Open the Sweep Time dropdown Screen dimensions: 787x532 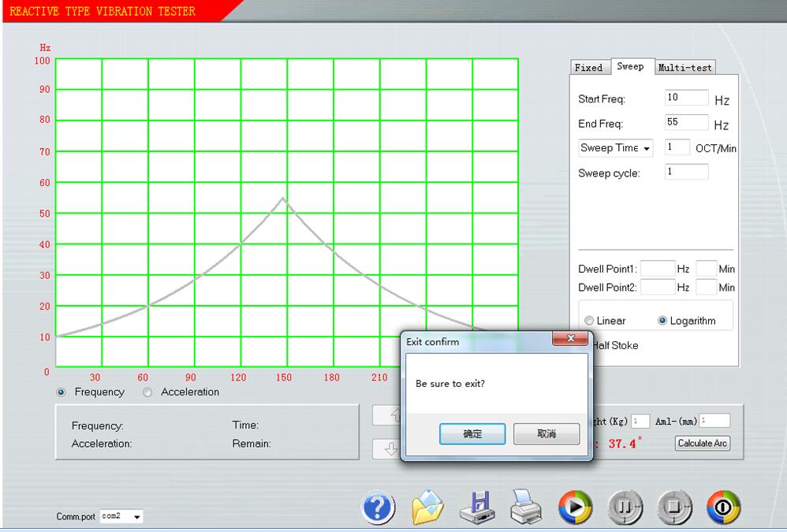pyautogui.click(x=616, y=148)
